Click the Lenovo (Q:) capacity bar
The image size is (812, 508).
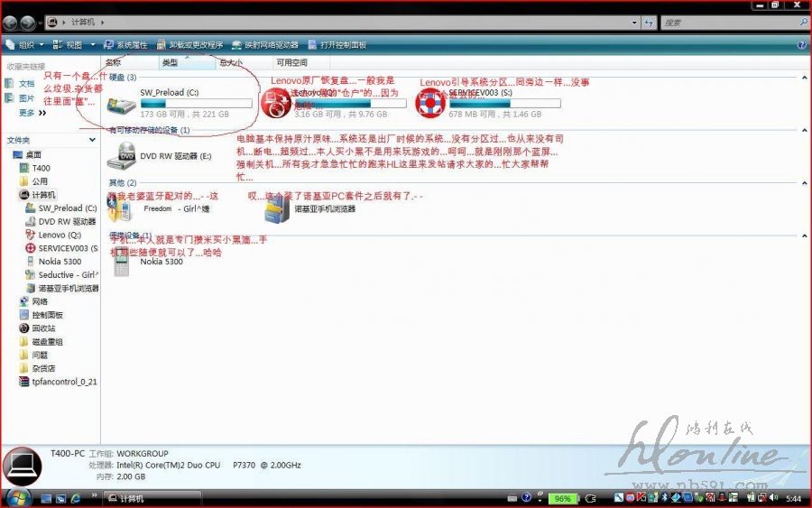click(351, 104)
